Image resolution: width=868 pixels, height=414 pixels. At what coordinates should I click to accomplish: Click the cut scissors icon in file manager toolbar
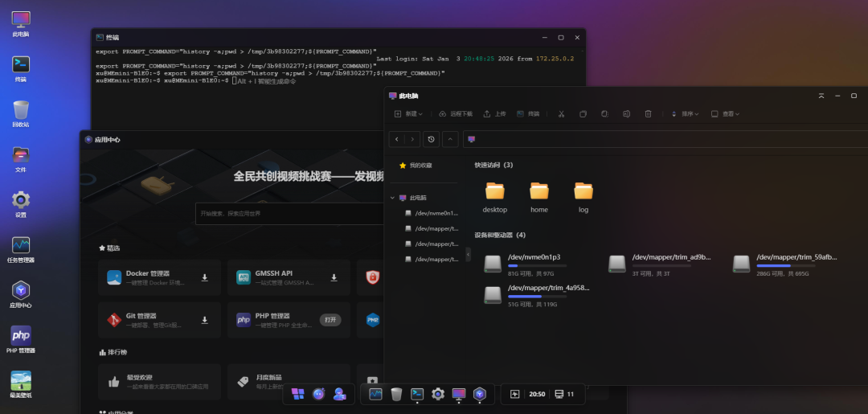tap(561, 113)
